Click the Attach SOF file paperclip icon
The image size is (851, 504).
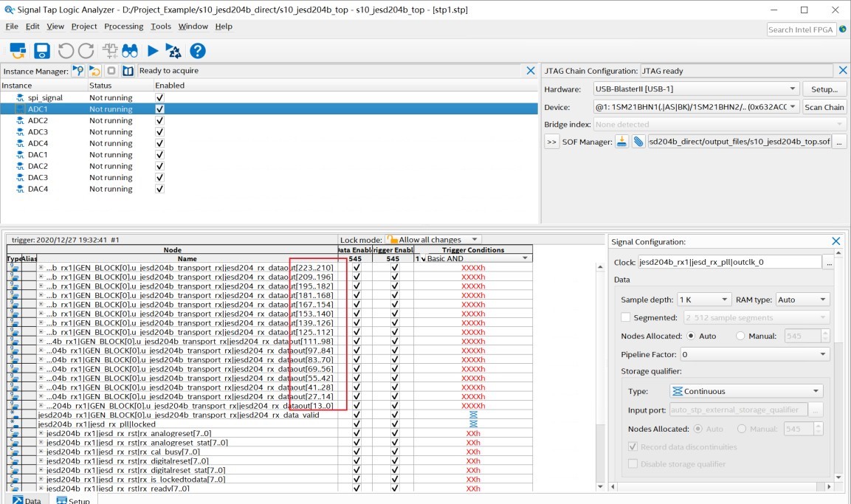638,142
